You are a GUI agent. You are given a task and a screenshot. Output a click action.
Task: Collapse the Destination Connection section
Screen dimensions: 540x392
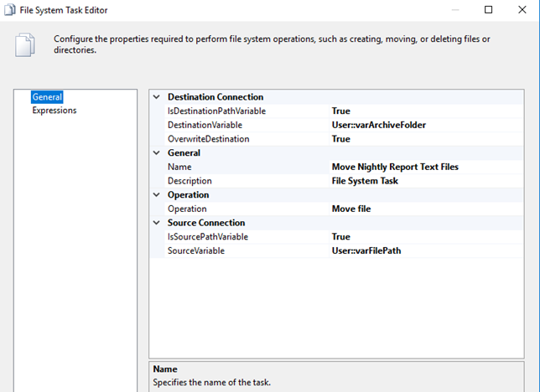click(x=157, y=97)
